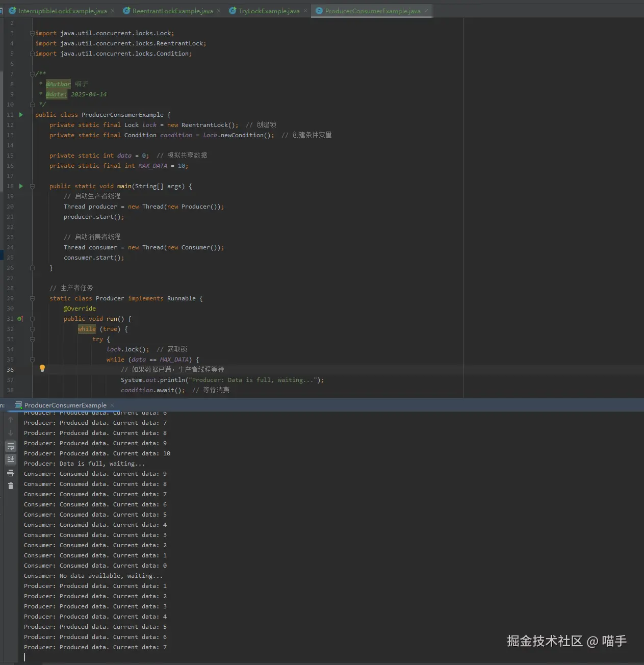Click the 'Producer: Produced data. Current data: 1' line
This screenshot has width=644, height=665.
click(x=95, y=586)
